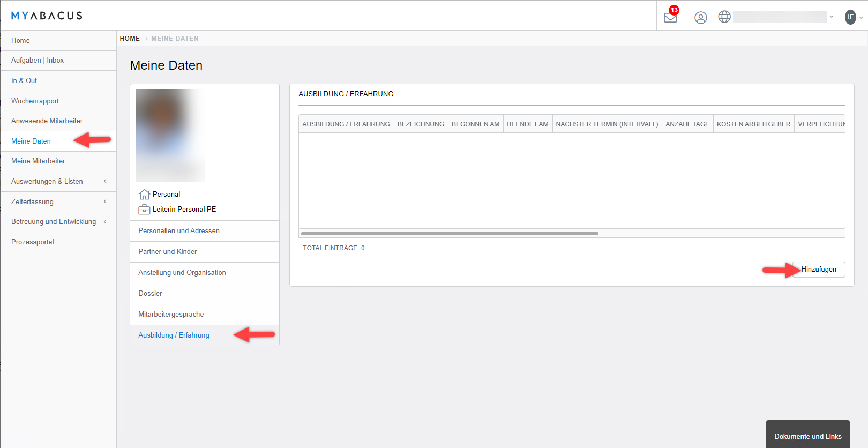Viewport: 868px width, 448px height.
Task: Sort by AUSBILDUNG / ERFAHRUNG column header
Action: tap(346, 124)
